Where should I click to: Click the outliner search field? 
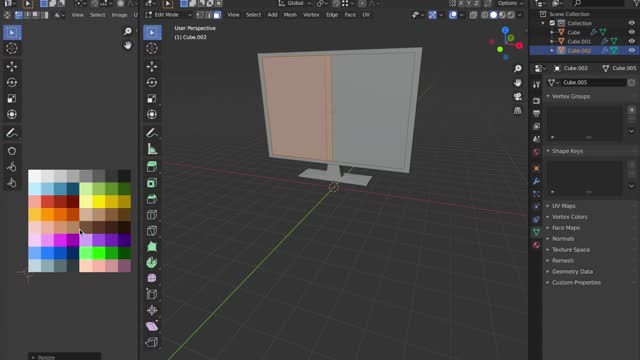point(598,3)
